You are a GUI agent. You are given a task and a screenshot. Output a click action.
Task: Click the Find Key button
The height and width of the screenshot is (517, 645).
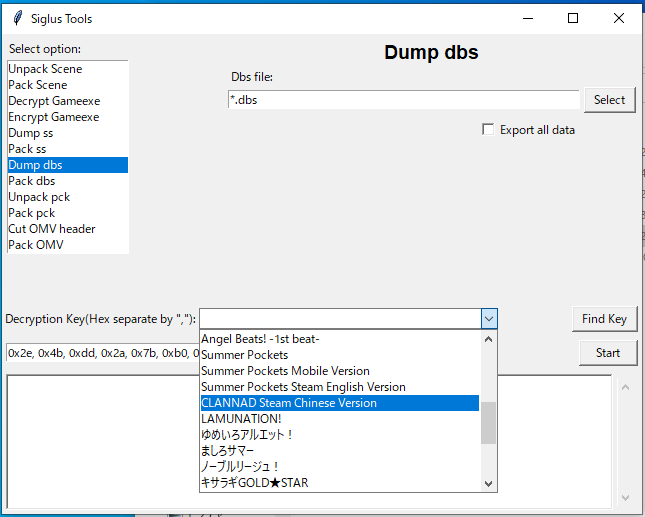point(604,319)
